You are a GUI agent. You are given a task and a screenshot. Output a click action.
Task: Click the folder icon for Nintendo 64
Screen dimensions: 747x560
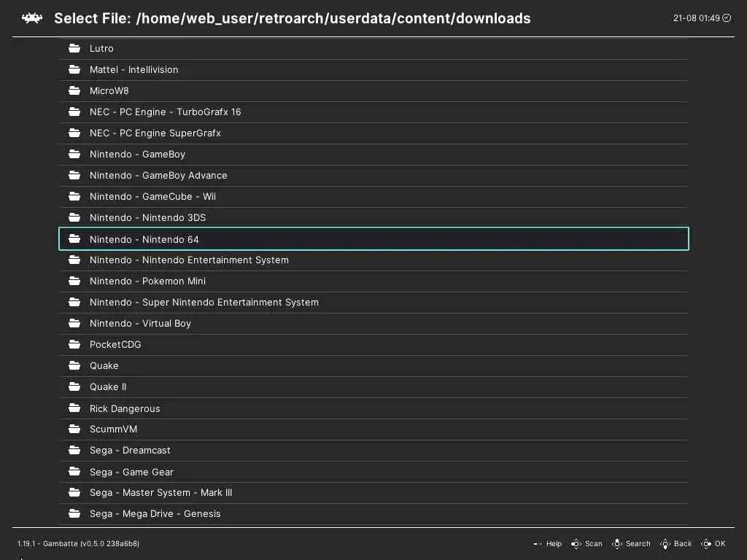tap(74, 239)
